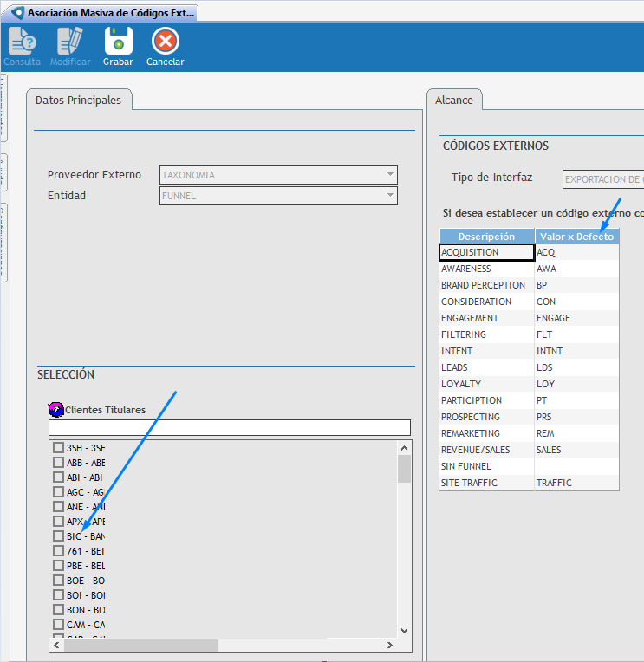Select the SIN FUNNEL default value cell
The height and width of the screenshot is (662, 644).
(x=576, y=467)
